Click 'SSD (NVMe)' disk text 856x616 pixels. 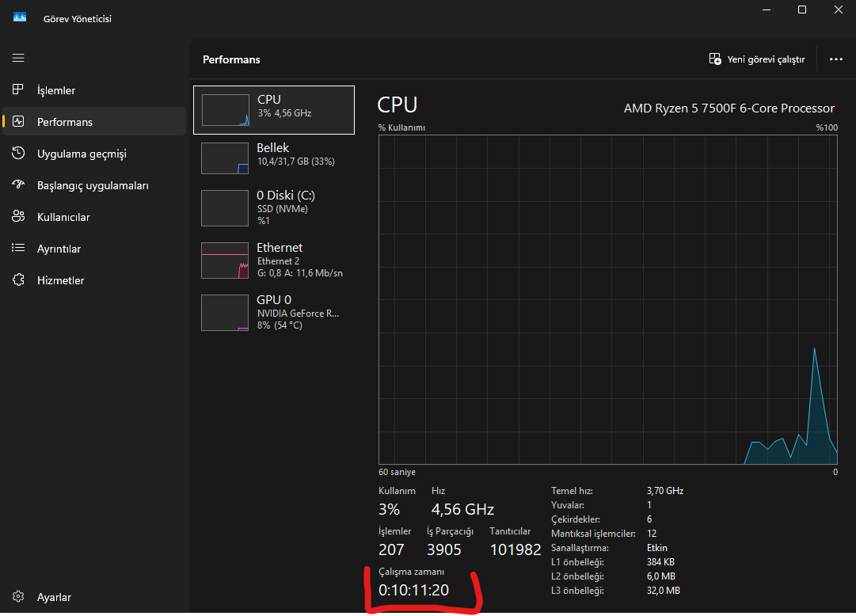pos(282,208)
